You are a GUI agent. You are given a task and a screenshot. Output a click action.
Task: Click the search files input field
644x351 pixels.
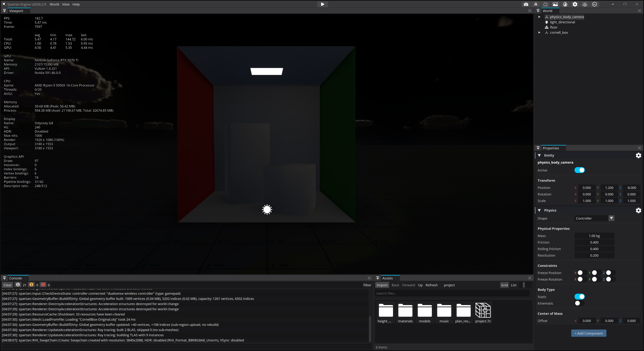(452, 293)
